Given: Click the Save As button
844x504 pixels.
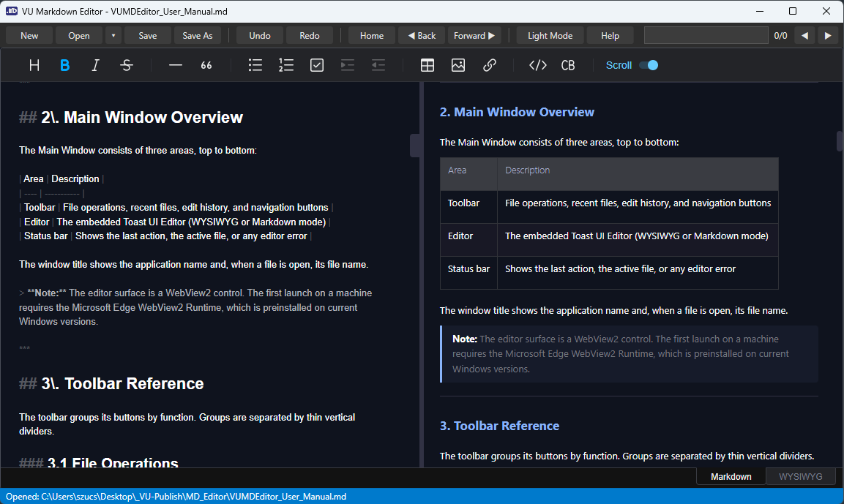Looking at the screenshot, I should (x=198, y=36).
